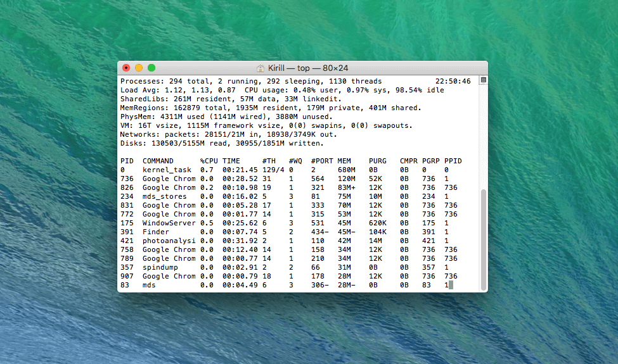618x364 pixels.
Task: Click the Finder process entry
Action: [x=155, y=232]
